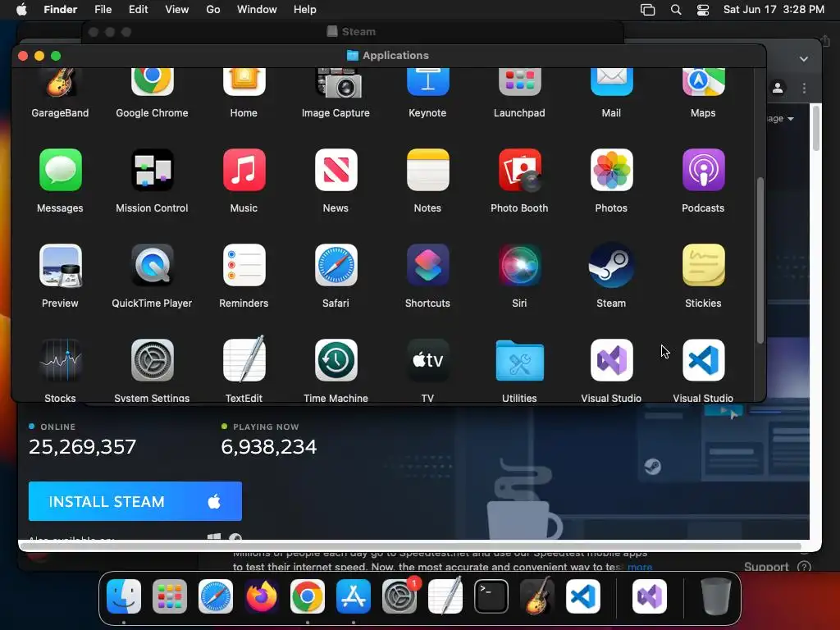
Task: Open System Settings with badge in Dock
Action: point(399,596)
